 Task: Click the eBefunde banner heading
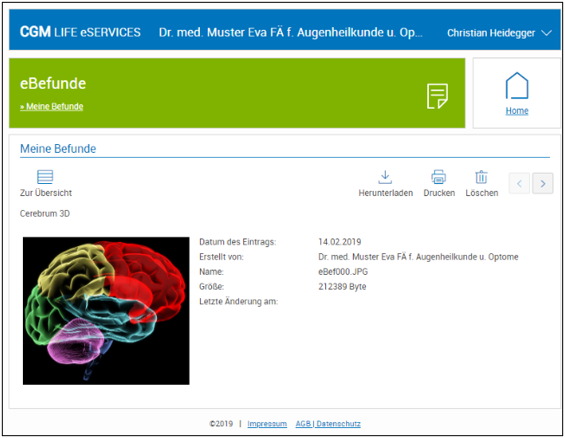[53, 84]
